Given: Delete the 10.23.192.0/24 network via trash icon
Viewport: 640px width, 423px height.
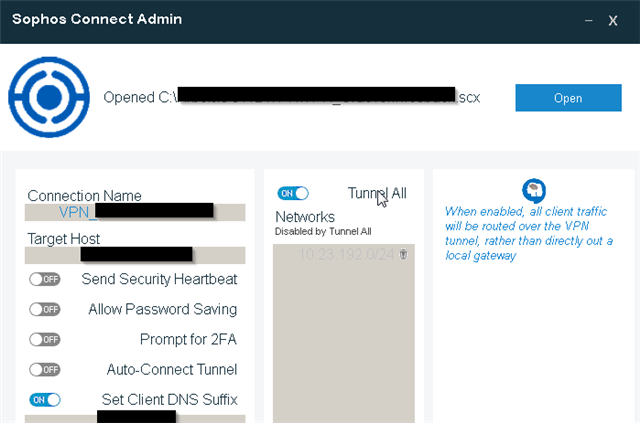Looking at the screenshot, I should click(x=403, y=254).
